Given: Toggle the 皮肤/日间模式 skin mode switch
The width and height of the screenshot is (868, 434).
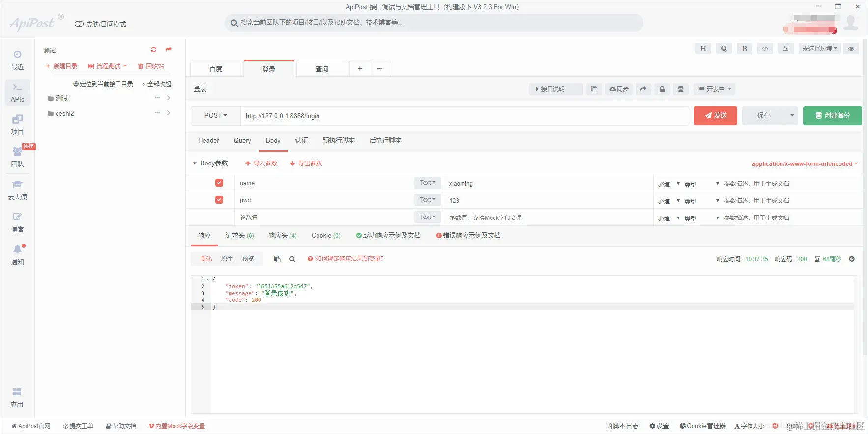Looking at the screenshot, I should (x=79, y=24).
